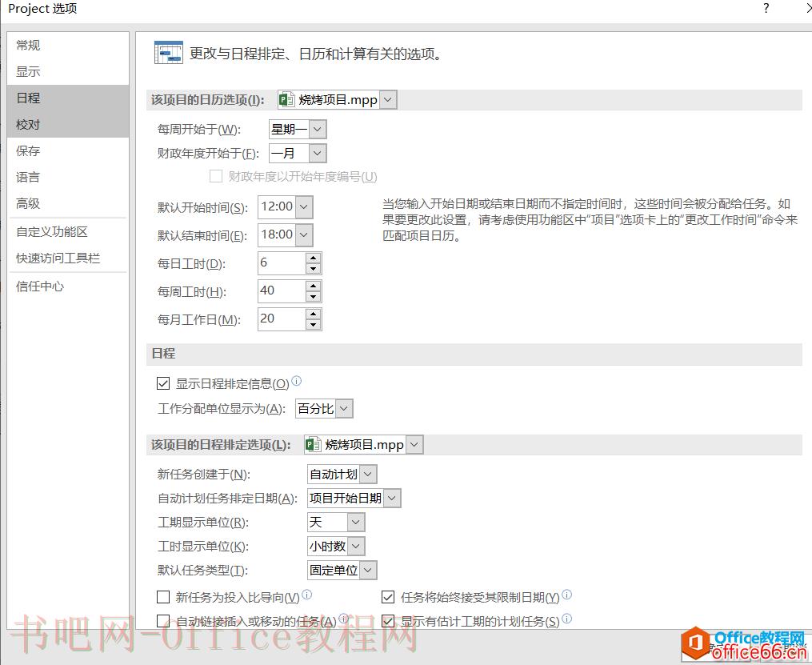Click the help question mark icon
Image resolution: width=812 pixels, height=665 pixels.
[766, 8]
